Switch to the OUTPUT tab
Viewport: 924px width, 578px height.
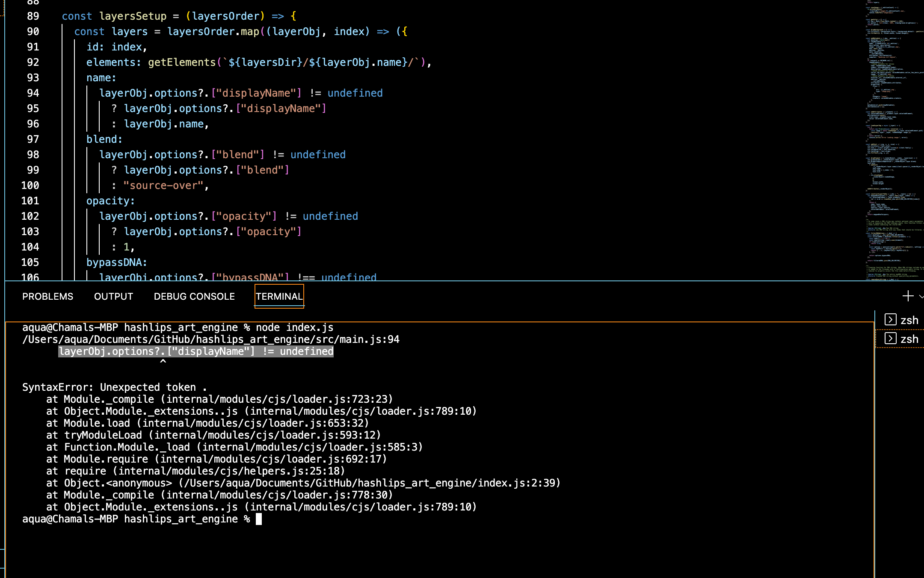pos(113,296)
